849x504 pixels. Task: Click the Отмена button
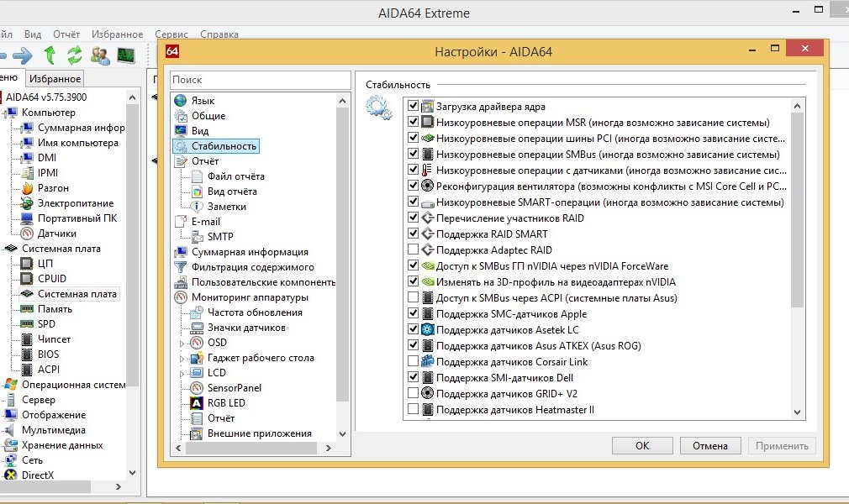tap(710, 445)
